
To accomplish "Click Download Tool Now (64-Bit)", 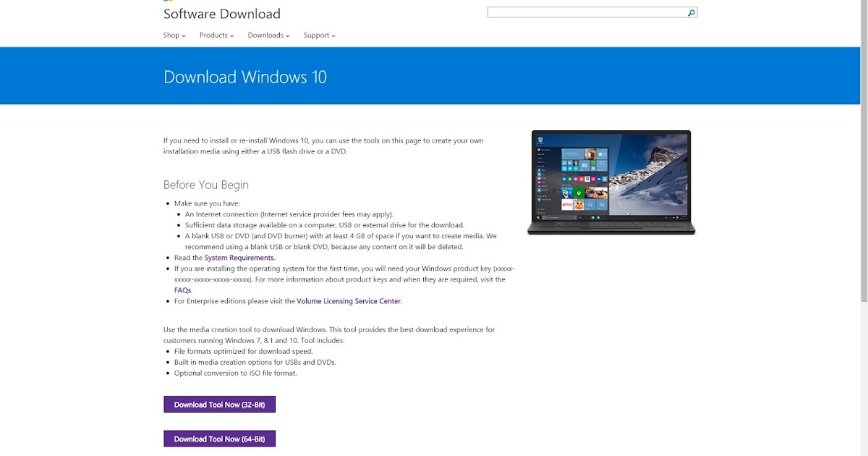I will 219,439.
